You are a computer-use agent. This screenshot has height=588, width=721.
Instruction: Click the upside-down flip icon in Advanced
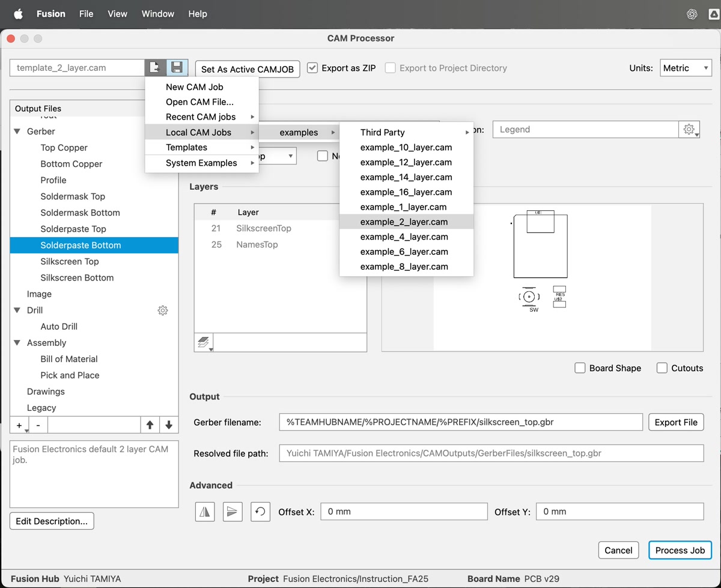[233, 512]
